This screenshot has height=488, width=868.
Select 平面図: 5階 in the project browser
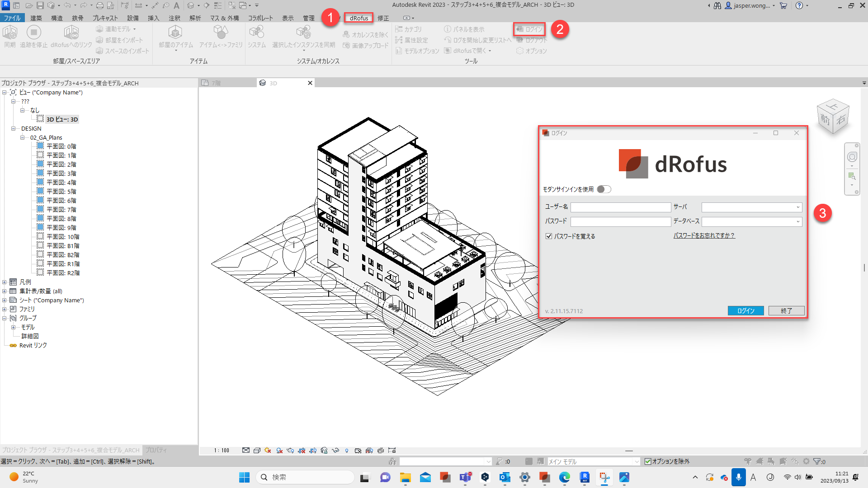click(61, 192)
